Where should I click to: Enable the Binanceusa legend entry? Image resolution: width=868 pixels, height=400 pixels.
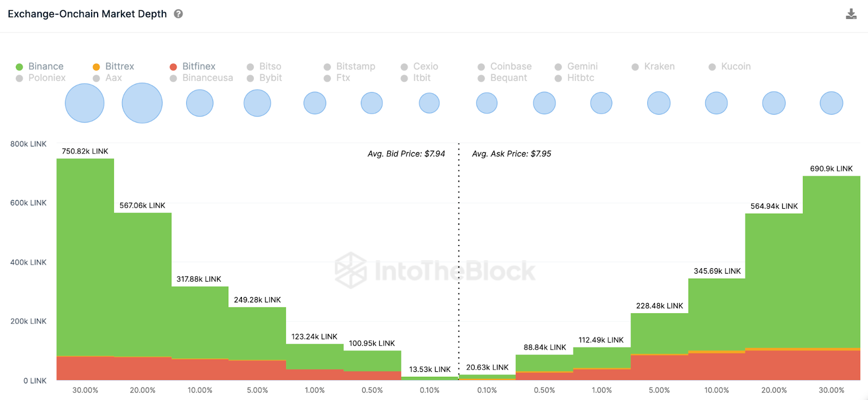click(202, 78)
